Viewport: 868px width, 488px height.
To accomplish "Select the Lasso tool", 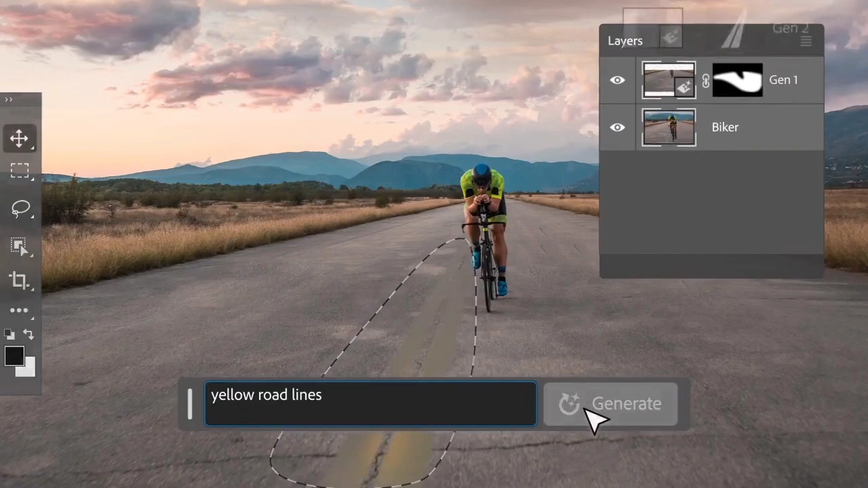I will [20, 209].
